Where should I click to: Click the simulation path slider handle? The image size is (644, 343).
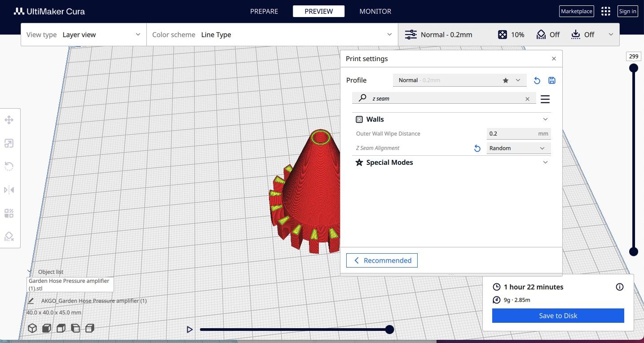tap(390, 330)
